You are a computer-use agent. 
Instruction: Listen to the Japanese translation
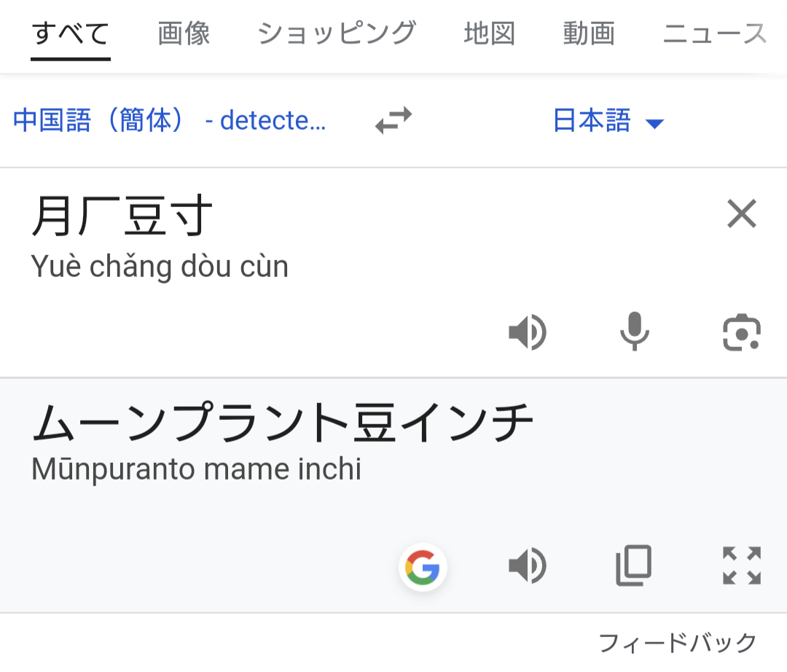(527, 566)
